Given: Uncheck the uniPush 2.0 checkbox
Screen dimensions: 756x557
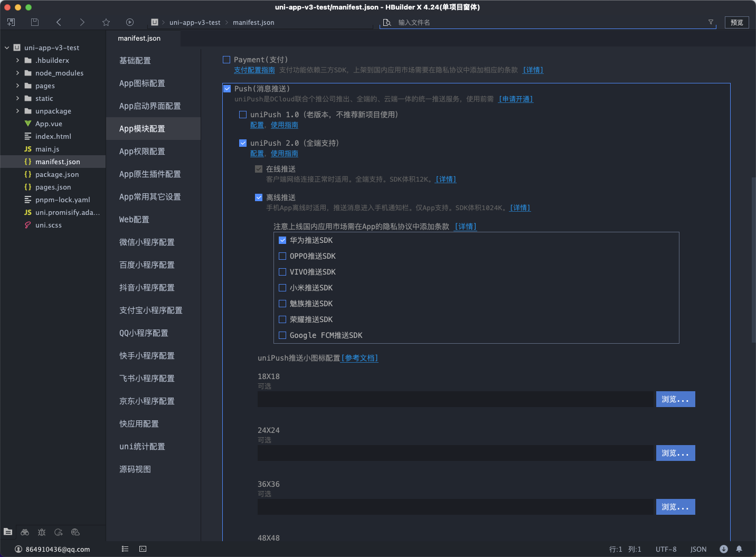Looking at the screenshot, I should pyautogui.click(x=243, y=143).
